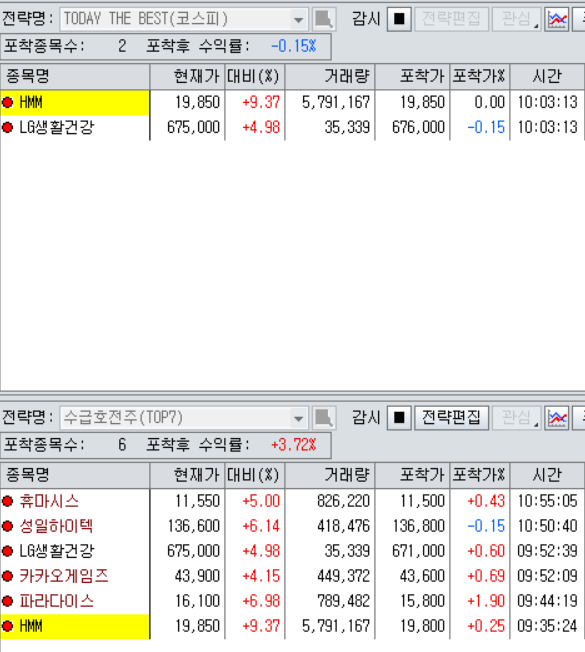Select 카카오게임즈 stock row
The image size is (585, 652).
(292, 576)
